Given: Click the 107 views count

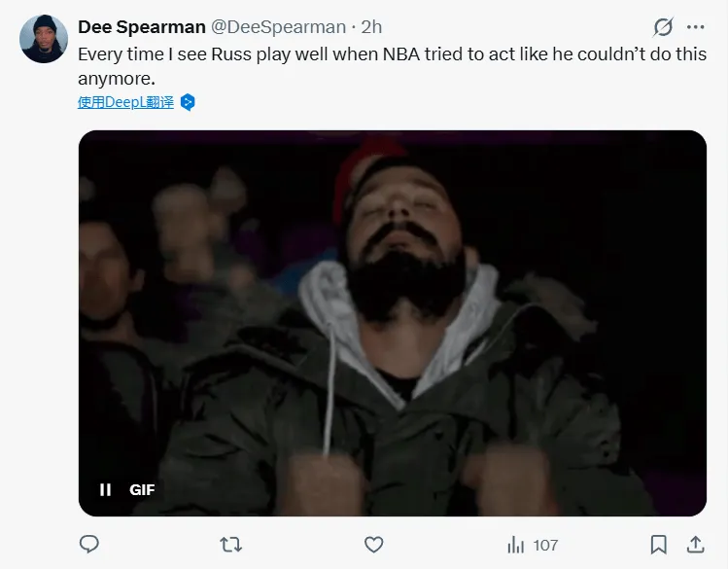Looking at the screenshot, I should coord(545,544).
